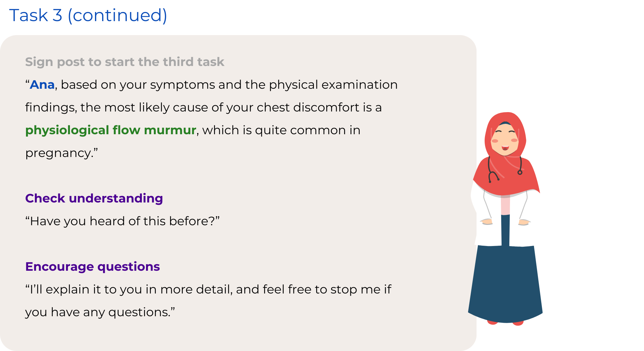Select the 'Encourage questions' heading

click(92, 266)
